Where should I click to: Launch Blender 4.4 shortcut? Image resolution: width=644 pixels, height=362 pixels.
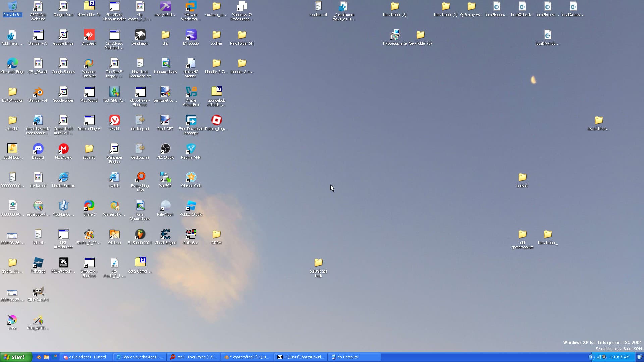point(38,95)
